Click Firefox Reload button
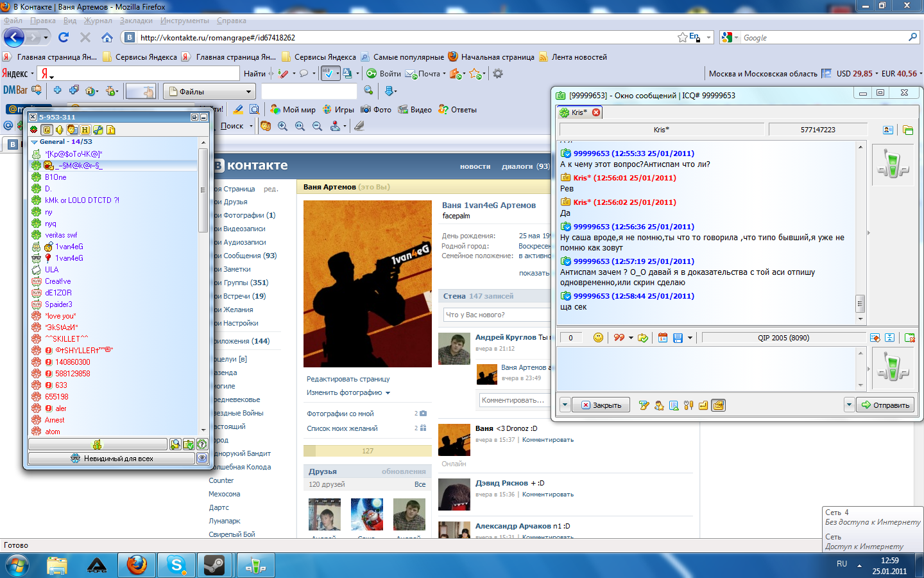Viewport: 924px width, 578px height. pyautogui.click(x=64, y=37)
